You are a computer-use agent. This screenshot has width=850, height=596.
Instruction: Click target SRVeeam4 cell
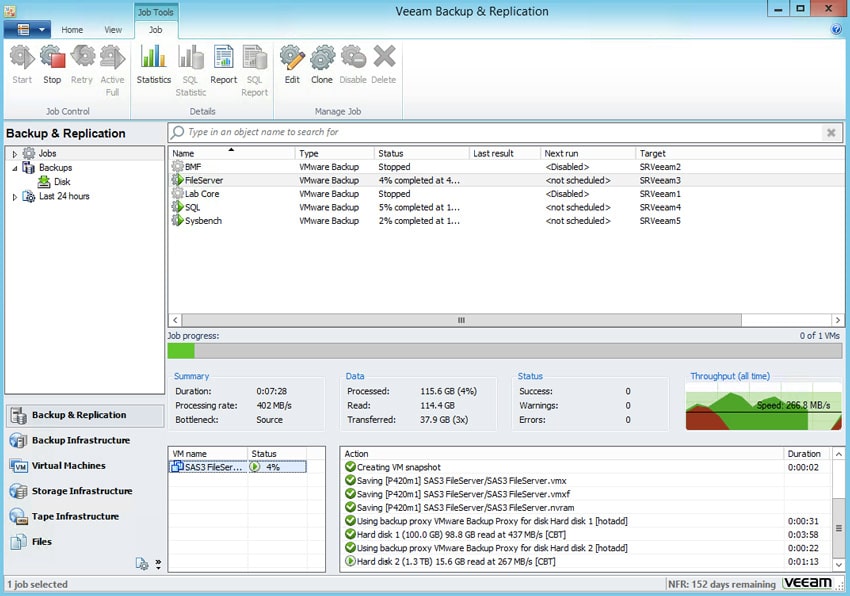[660, 207]
